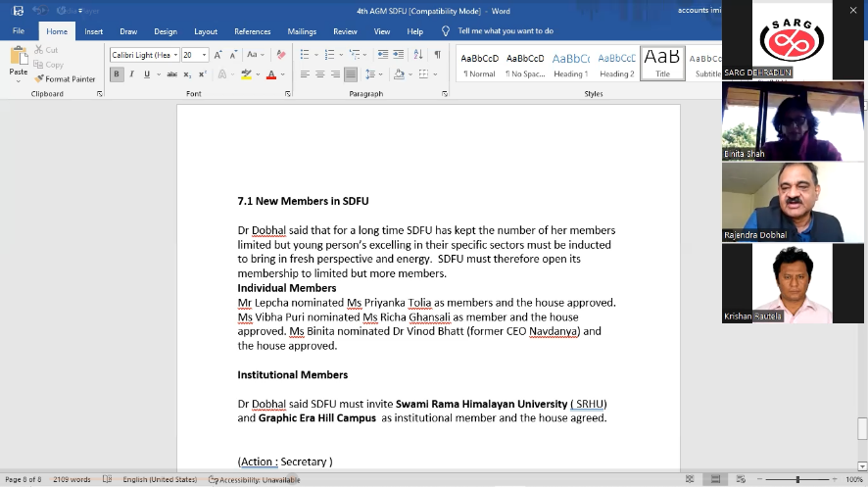Viewport: 868px width, 487px height.
Task: Apply the Heading 1 style
Action: point(570,64)
